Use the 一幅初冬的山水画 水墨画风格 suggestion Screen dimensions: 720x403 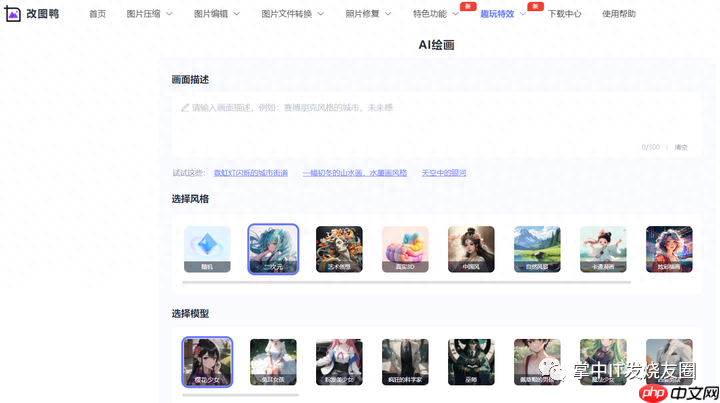[x=355, y=173]
